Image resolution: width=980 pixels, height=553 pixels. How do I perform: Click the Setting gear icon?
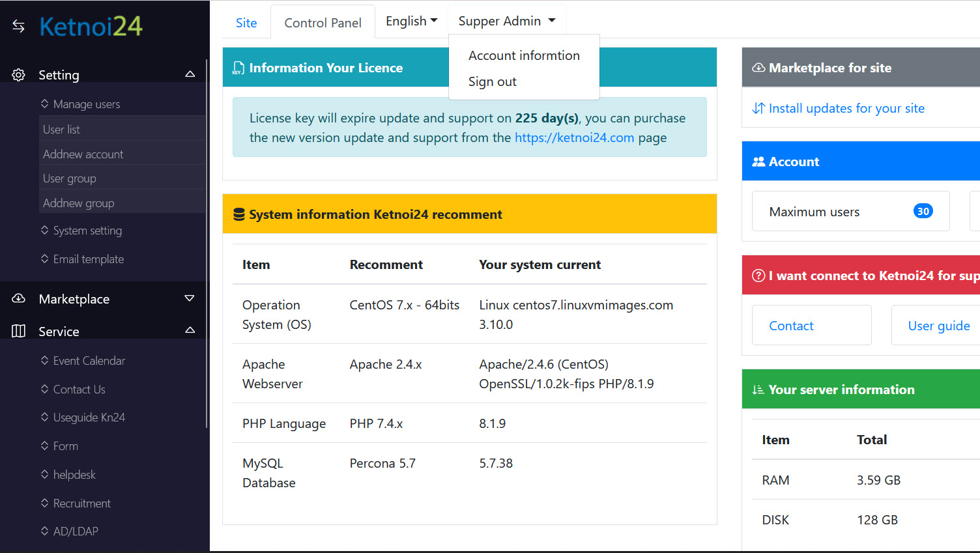click(x=18, y=75)
